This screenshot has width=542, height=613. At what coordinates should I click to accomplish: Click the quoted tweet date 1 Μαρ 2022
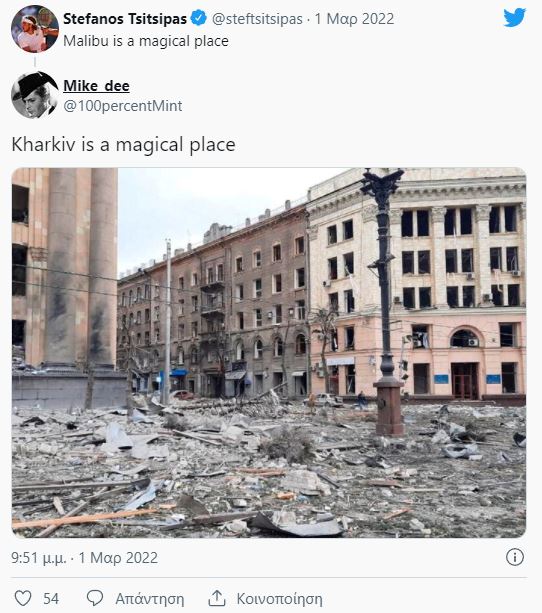pos(354,19)
